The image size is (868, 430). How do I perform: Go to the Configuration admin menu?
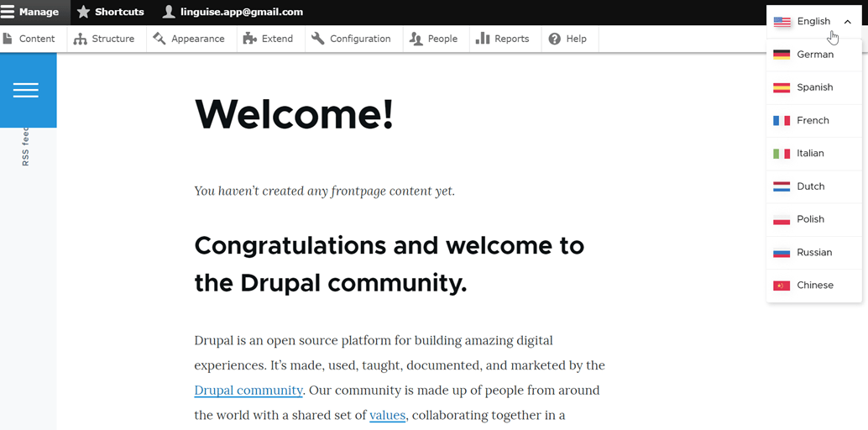coord(354,39)
